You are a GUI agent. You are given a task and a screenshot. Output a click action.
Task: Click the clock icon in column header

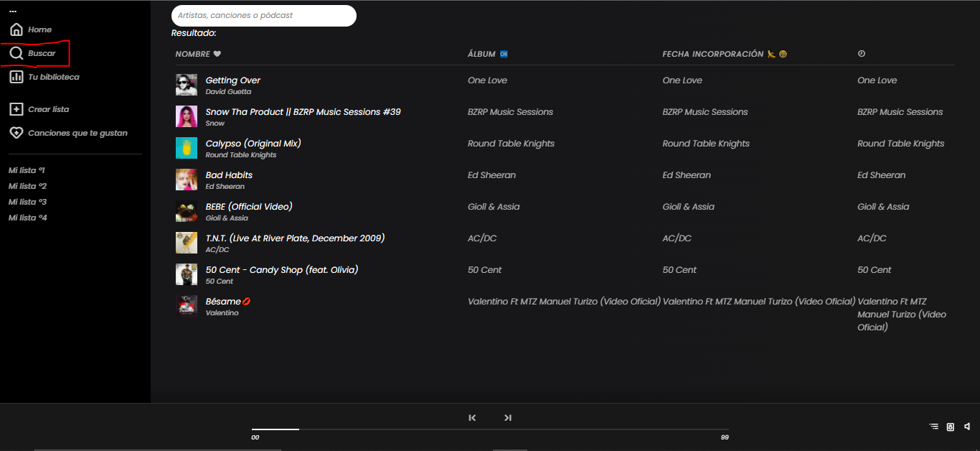tap(861, 53)
